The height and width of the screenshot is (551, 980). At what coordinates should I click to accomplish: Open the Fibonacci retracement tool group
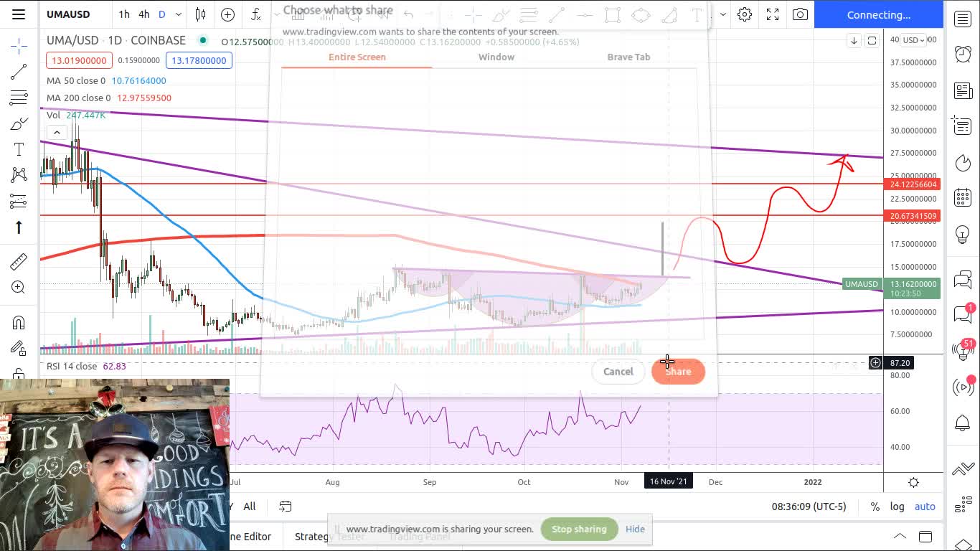point(19,98)
